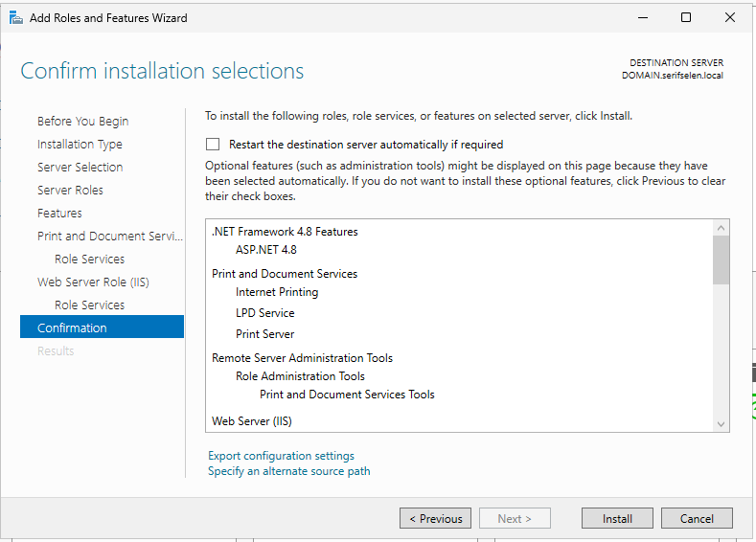Viewport: 756px width, 542px height.
Task: Open Print and Document Services step
Action: pos(104,237)
